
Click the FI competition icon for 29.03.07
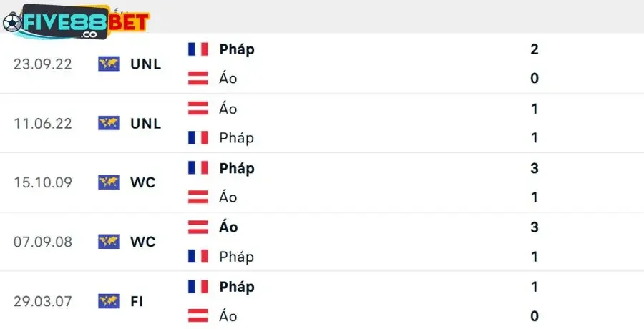coord(109,301)
